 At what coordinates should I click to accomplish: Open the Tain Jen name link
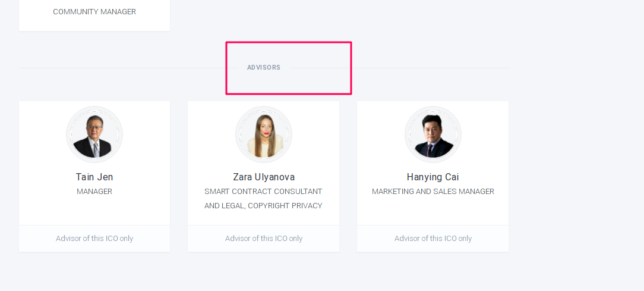tap(94, 177)
